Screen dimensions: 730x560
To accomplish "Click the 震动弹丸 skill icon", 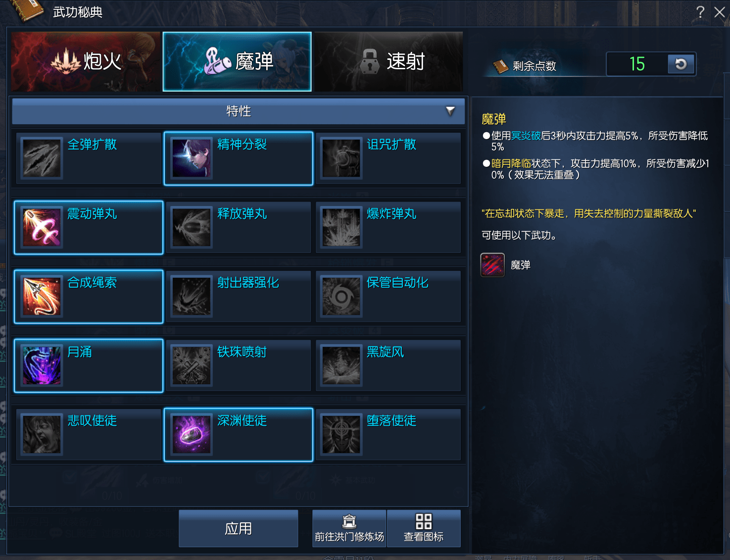I will click(42, 227).
